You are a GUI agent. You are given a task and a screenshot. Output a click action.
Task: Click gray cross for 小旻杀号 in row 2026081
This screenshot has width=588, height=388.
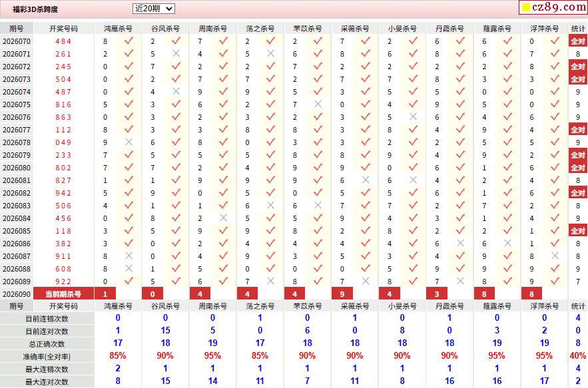[413, 180]
